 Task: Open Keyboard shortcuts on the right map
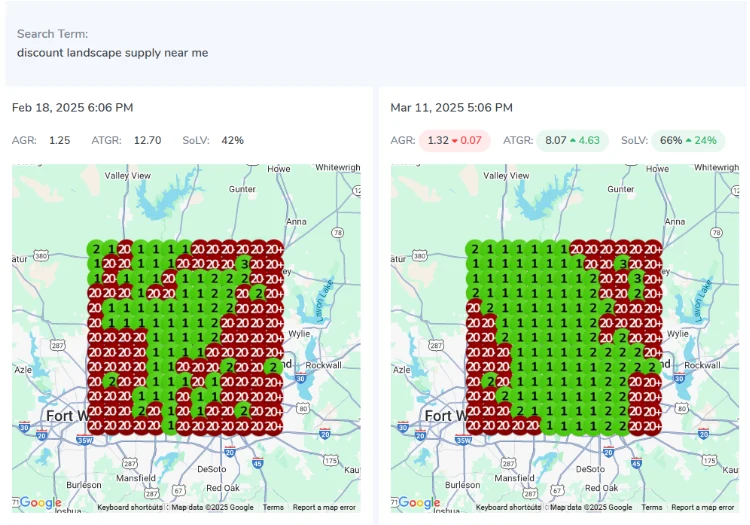[x=510, y=508]
